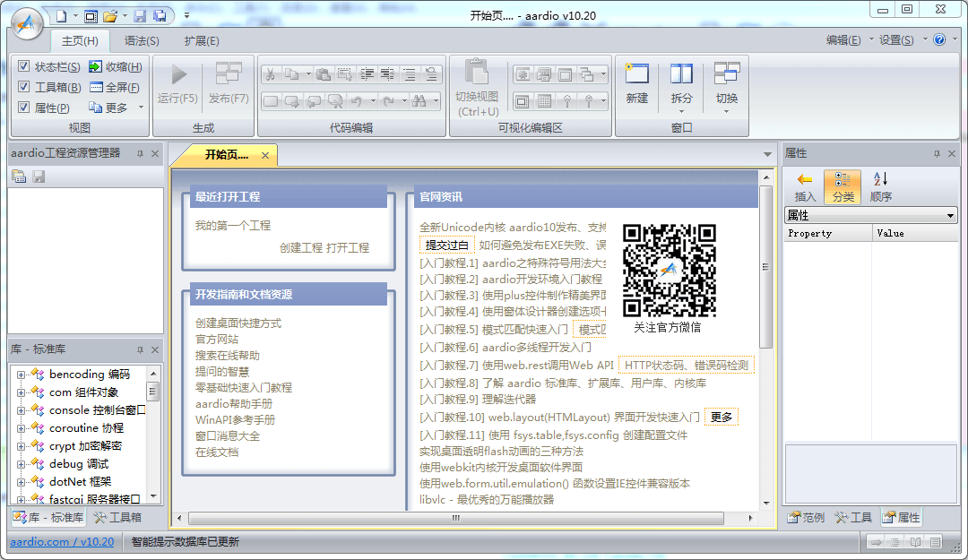968x560 pixels.
Task: Click the 新建 new window icon
Action: [x=637, y=73]
